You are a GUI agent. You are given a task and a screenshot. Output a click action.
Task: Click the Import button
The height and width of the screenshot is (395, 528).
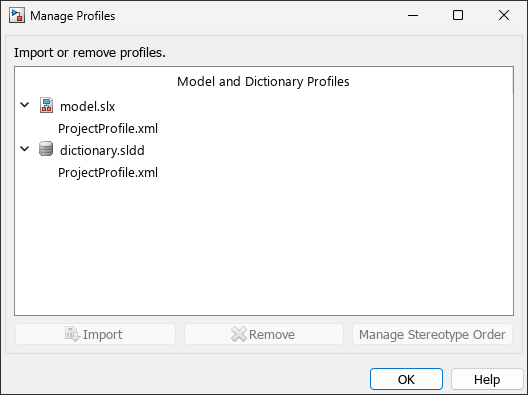[95, 334]
